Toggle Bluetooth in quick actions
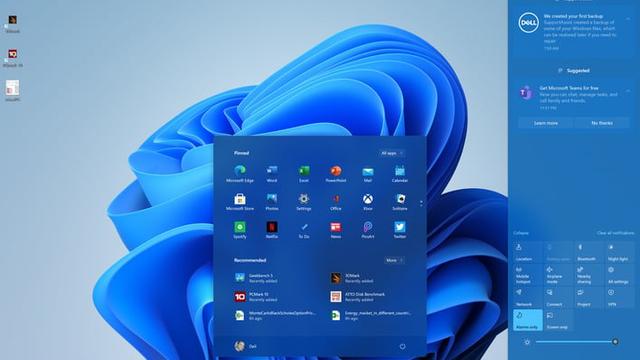The image size is (640, 360). (x=588, y=252)
